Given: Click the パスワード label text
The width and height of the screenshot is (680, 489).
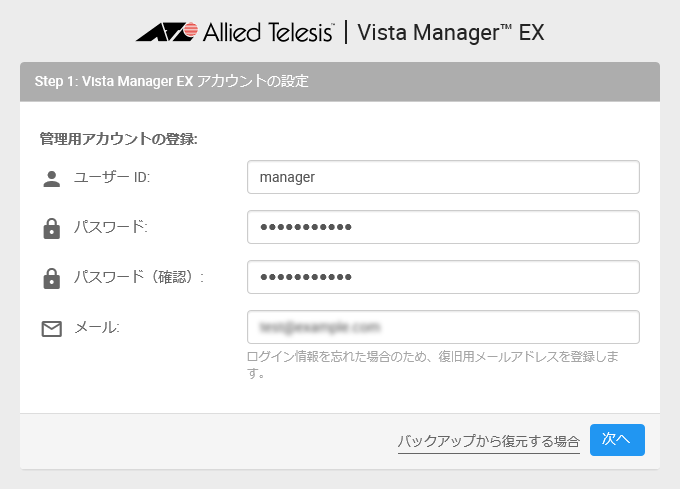Looking at the screenshot, I should tap(111, 227).
